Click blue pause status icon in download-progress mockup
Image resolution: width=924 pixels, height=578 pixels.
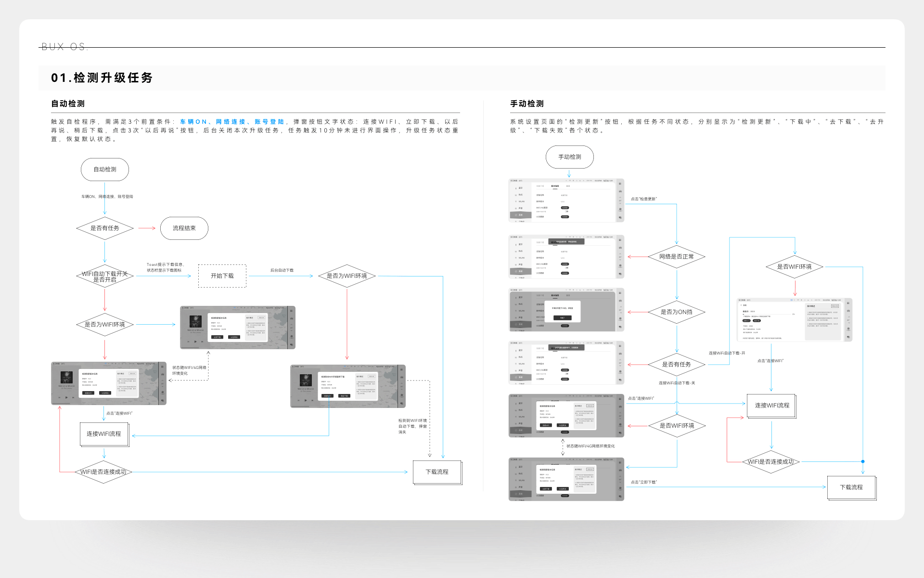(x=792, y=300)
